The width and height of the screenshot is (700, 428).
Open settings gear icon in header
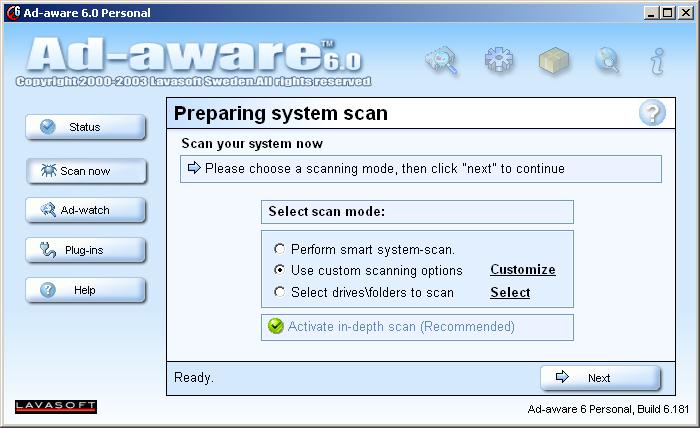(x=499, y=59)
